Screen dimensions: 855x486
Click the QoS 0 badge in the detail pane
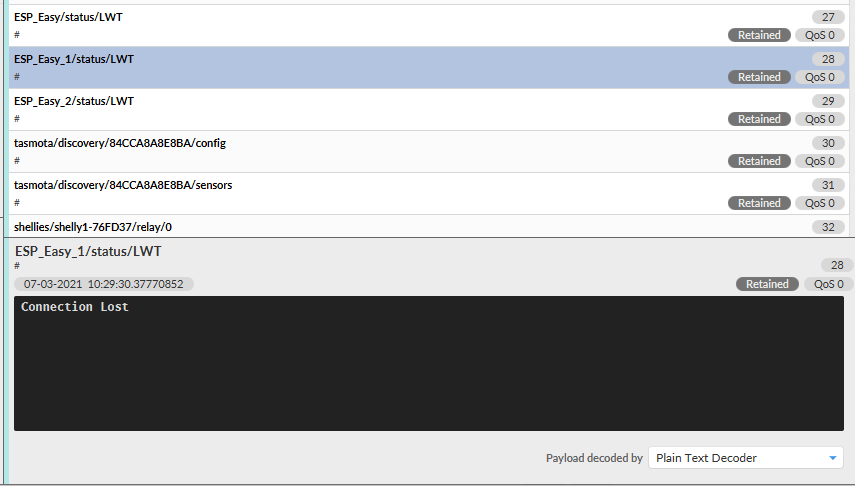[x=828, y=284]
